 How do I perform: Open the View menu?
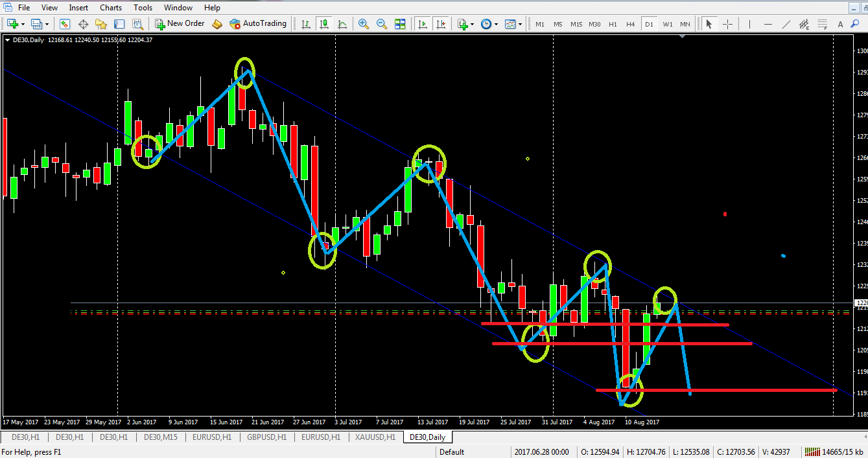pos(49,8)
